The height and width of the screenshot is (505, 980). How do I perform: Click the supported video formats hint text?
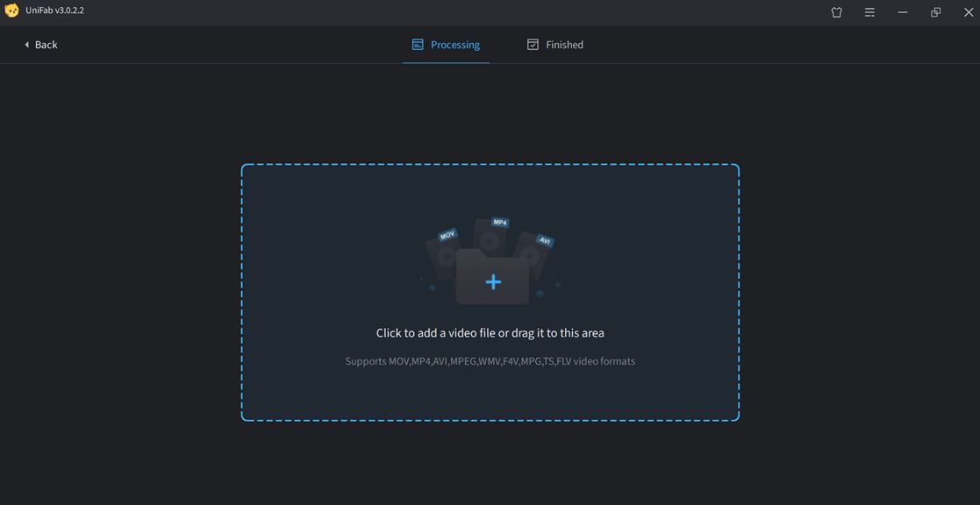point(490,361)
